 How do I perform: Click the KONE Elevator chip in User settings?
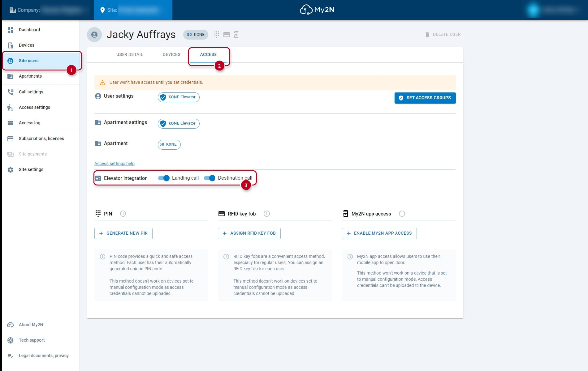pyautogui.click(x=179, y=97)
